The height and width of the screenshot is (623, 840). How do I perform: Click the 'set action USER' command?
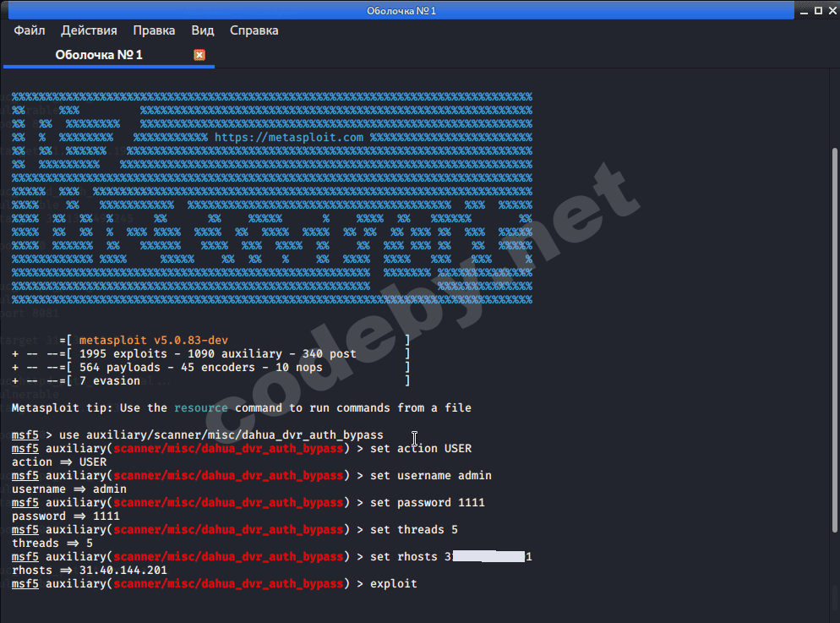click(421, 448)
